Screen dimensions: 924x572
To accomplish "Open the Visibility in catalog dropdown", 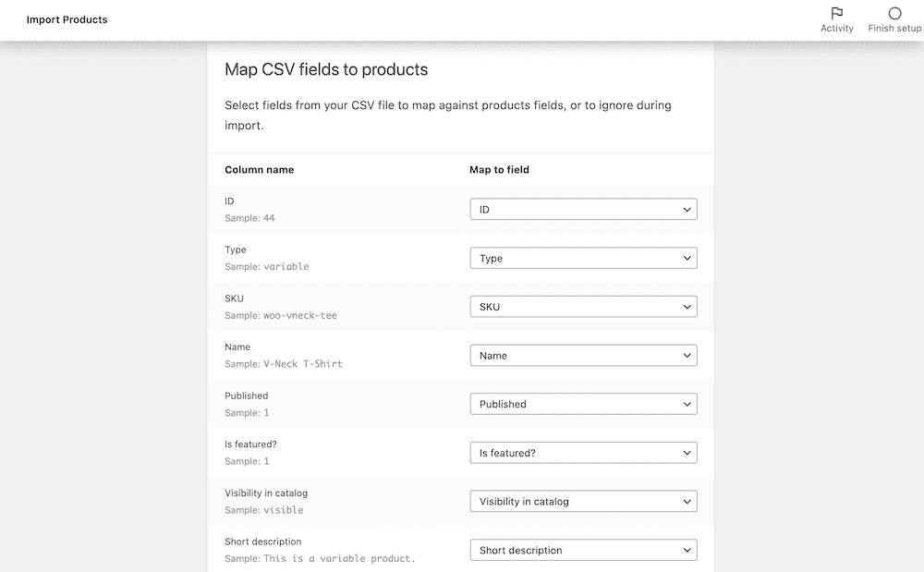I will click(583, 501).
